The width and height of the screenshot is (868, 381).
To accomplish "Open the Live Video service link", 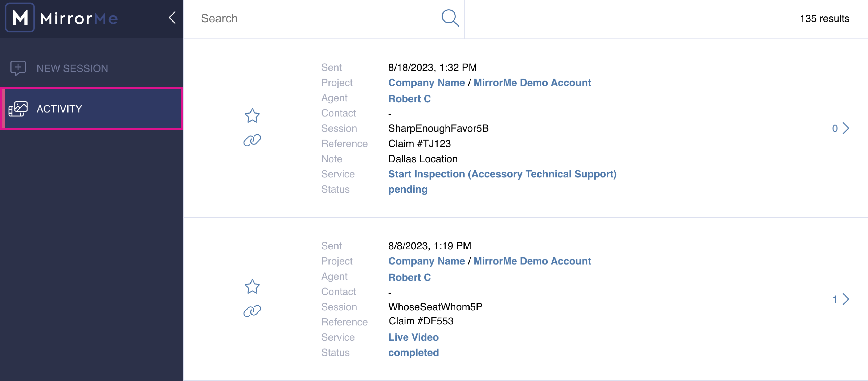I will 414,337.
